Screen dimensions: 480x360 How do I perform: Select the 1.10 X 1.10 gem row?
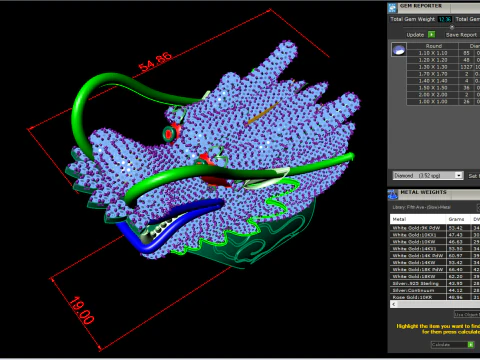(x=443, y=53)
